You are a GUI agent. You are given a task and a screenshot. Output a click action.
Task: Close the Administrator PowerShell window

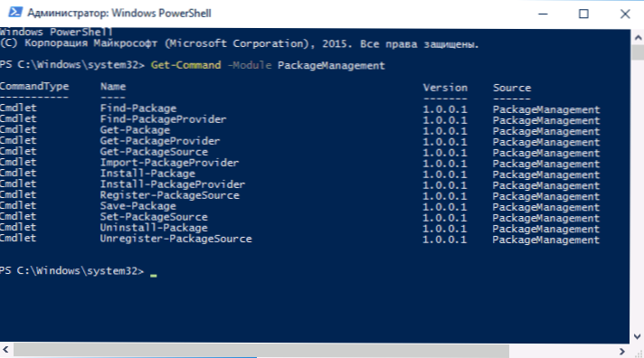pyautogui.click(x=625, y=14)
